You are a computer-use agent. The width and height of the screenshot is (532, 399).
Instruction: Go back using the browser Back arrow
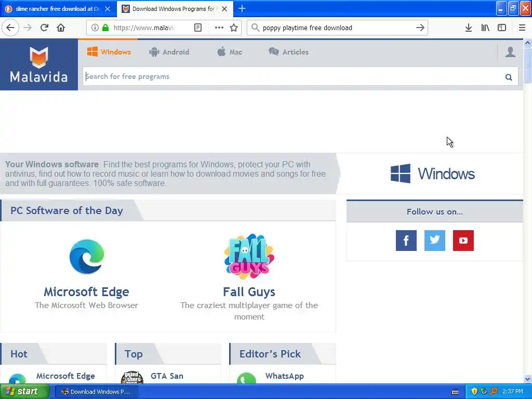10,28
